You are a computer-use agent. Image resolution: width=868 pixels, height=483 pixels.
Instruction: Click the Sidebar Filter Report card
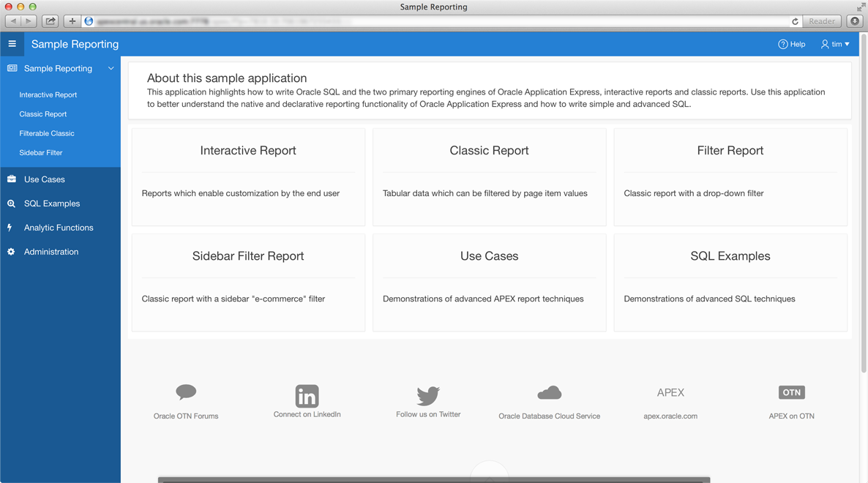[x=248, y=282]
